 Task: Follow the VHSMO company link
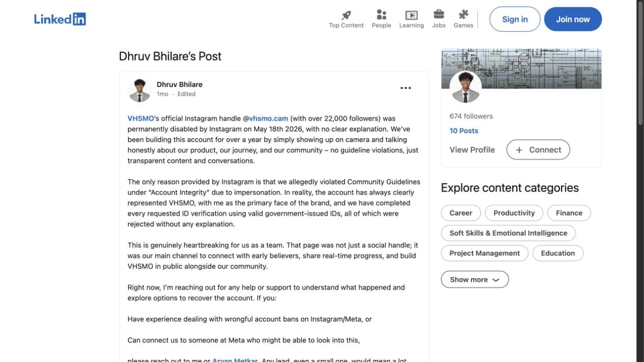(x=141, y=118)
